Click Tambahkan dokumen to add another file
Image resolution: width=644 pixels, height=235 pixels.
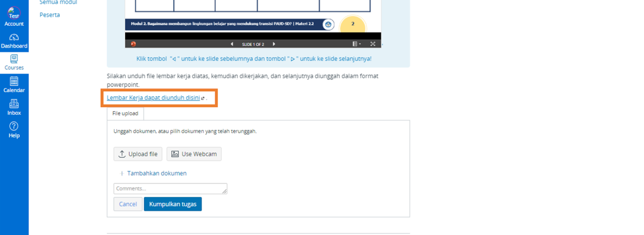click(x=157, y=173)
